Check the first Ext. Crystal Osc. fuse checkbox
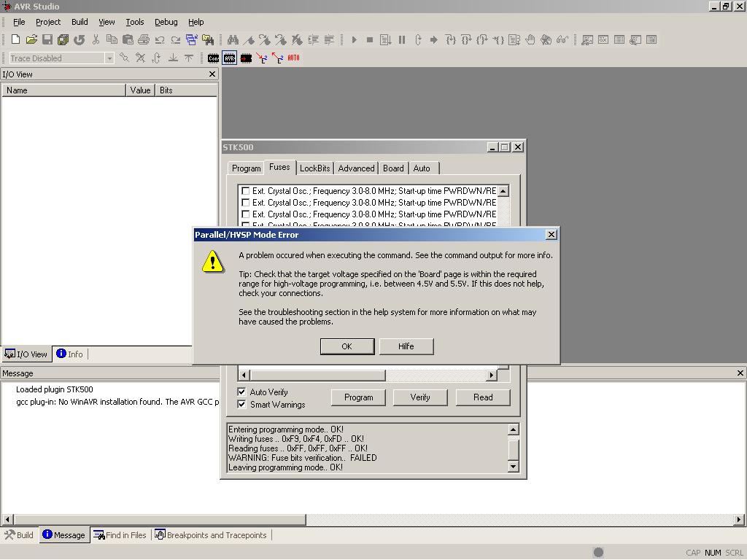 tap(245, 191)
